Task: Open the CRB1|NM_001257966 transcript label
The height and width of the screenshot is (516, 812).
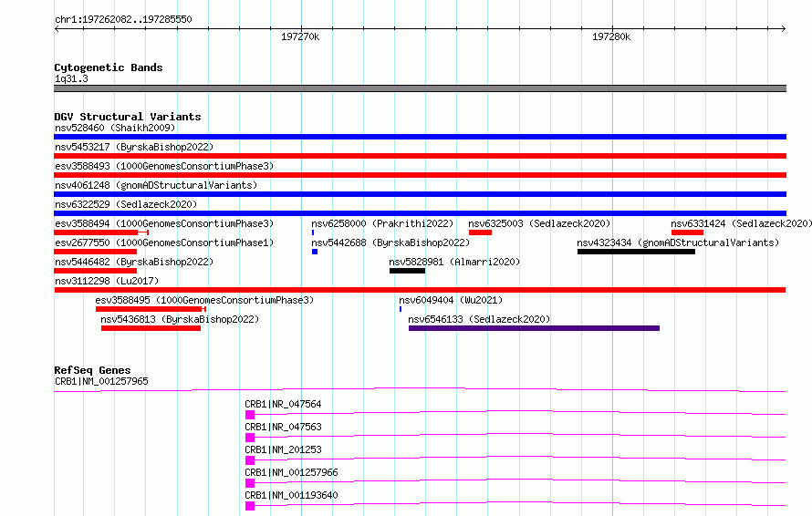Action: [292, 472]
